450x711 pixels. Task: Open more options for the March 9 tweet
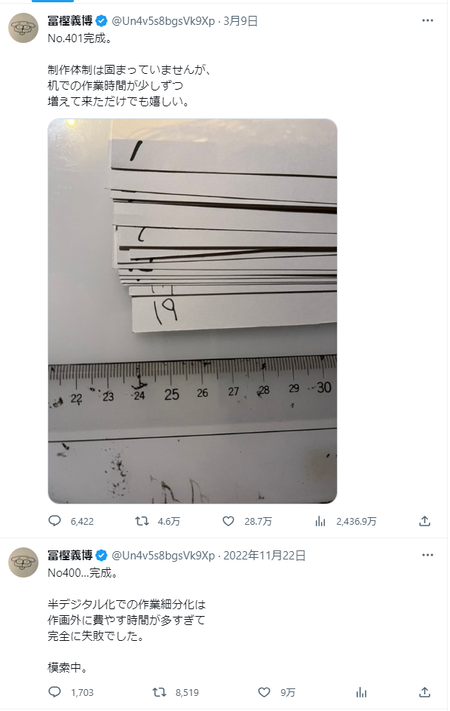click(427, 20)
